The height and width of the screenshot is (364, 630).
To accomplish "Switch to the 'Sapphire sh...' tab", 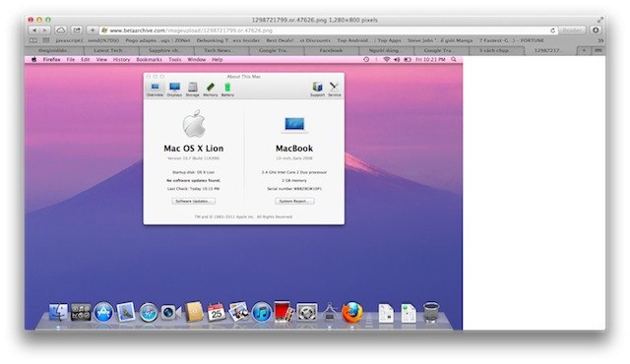I will [x=166, y=50].
